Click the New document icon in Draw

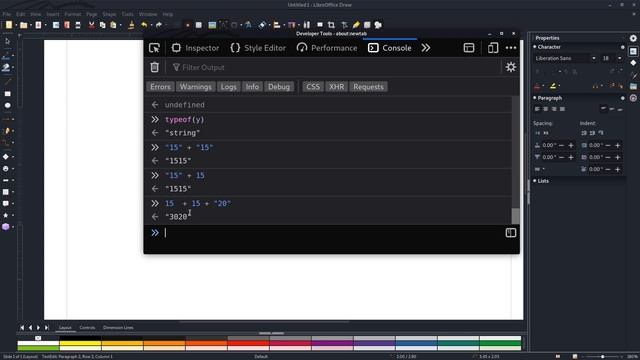click(x=9, y=25)
